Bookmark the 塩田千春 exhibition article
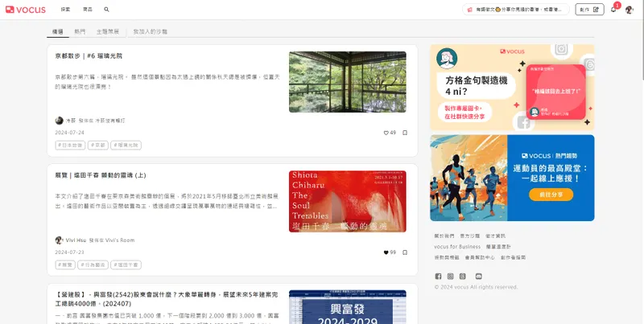The height and width of the screenshot is (324, 644). pyautogui.click(x=405, y=252)
